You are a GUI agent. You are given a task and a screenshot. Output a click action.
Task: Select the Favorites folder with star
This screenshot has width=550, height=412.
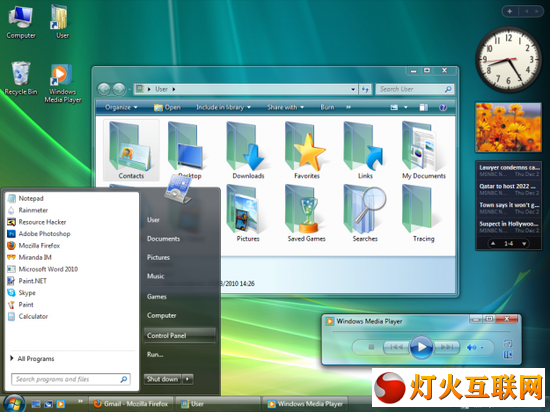[307, 150]
